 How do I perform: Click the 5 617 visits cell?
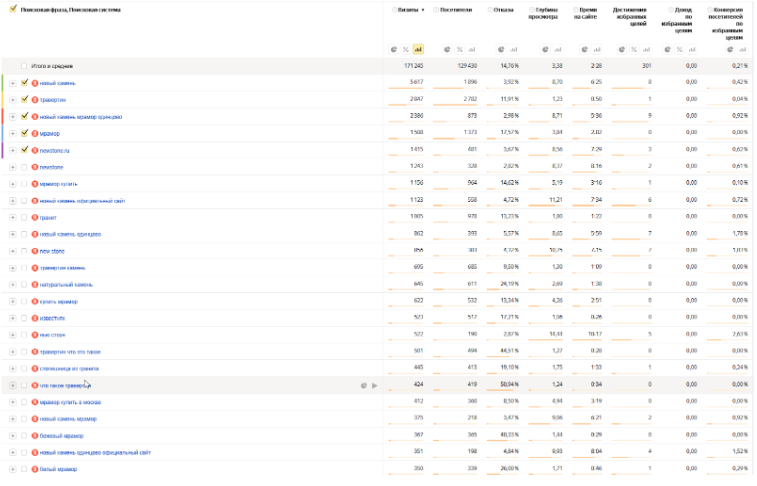[417, 82]
